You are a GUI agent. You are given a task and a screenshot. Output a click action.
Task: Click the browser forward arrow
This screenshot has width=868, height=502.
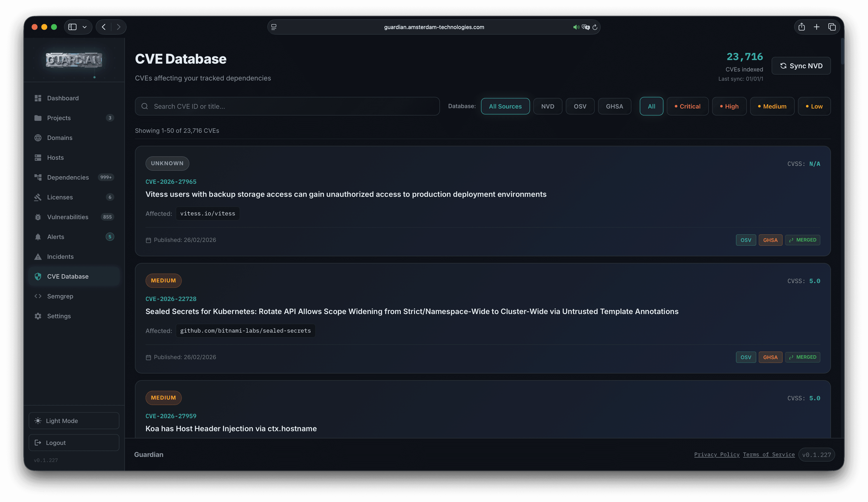pyautogui.click(x=118, y=27)
